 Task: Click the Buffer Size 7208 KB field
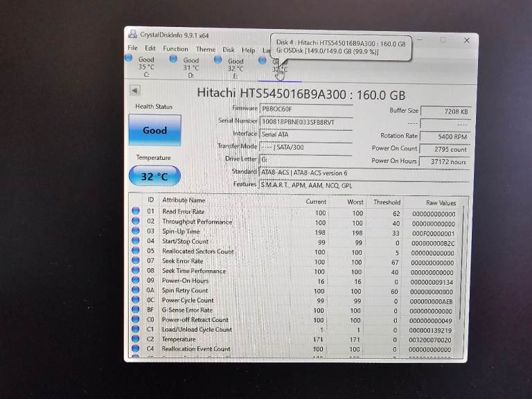click(445, 112)
